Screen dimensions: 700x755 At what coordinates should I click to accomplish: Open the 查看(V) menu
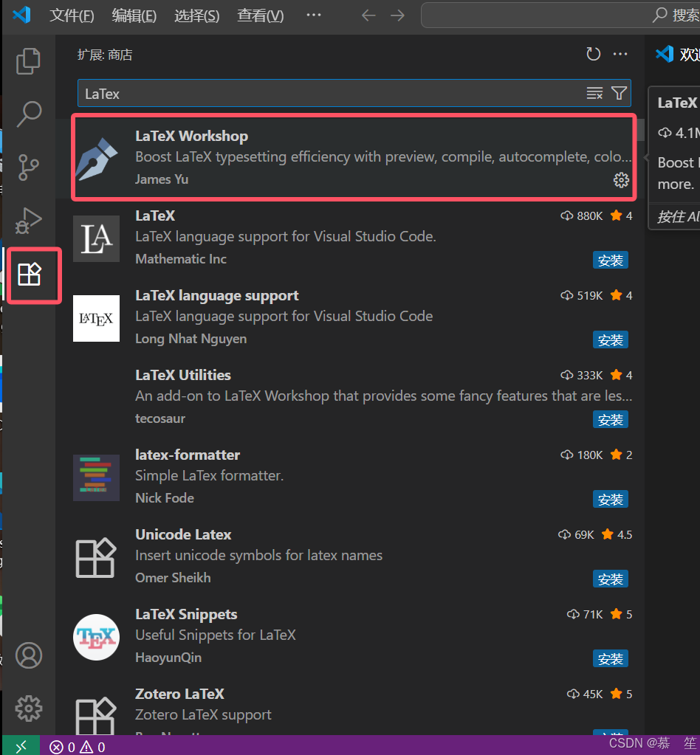pyautogui.click(x=260, y=15)
